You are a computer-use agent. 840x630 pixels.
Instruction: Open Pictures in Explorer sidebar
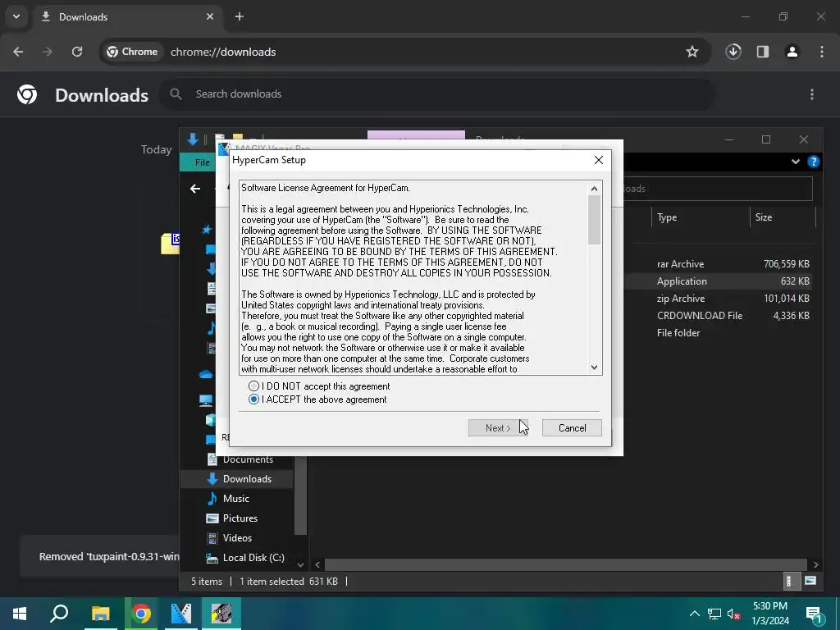pos(240,518)
